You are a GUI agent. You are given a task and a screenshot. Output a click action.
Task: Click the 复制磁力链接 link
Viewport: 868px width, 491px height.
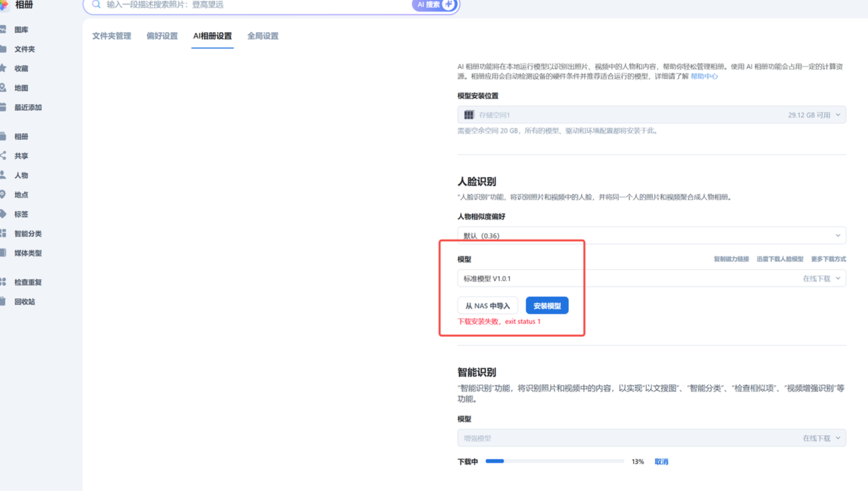[x=731, y=259]
